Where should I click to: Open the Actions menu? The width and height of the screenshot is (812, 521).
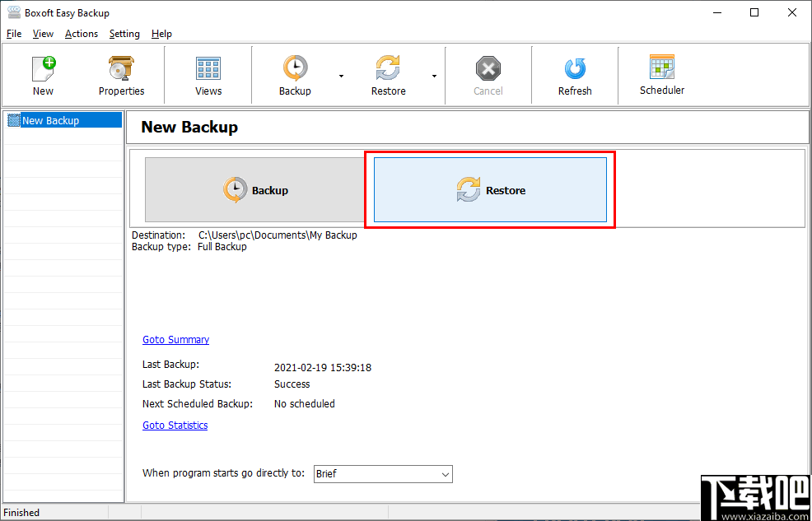coord(81,34)
